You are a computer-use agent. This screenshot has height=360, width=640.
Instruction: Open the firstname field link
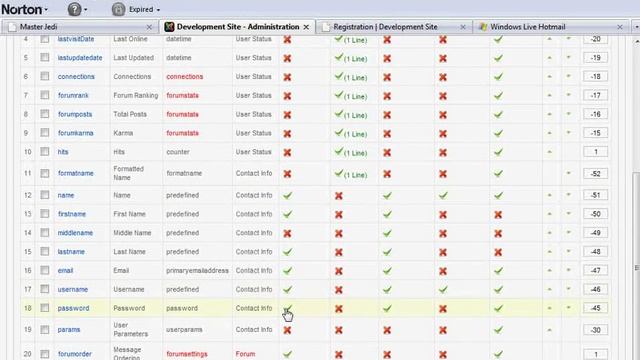[x=72, y=214]
